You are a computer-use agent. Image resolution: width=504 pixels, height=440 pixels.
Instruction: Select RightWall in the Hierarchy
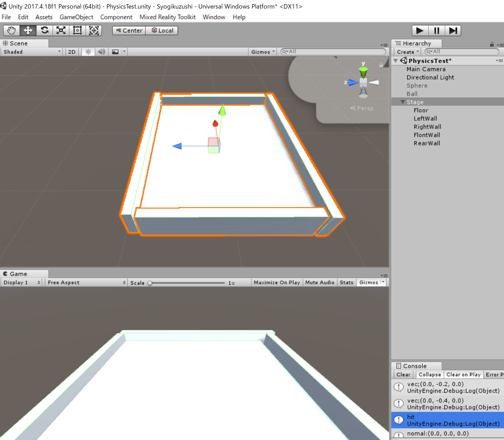[x=427, y=127]
